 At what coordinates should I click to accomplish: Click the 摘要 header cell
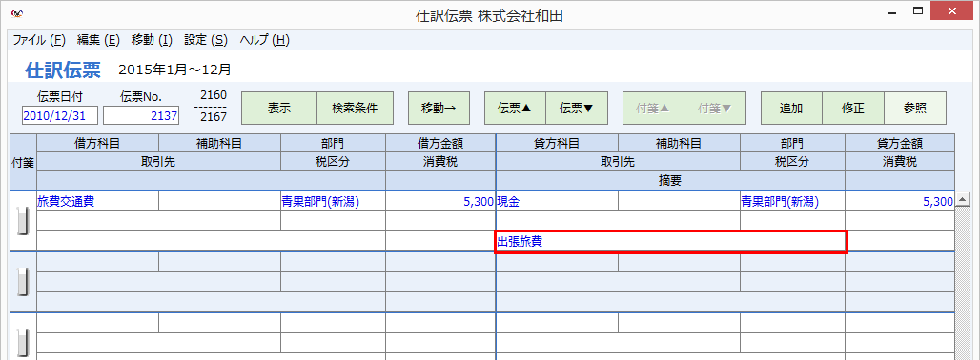670,181
